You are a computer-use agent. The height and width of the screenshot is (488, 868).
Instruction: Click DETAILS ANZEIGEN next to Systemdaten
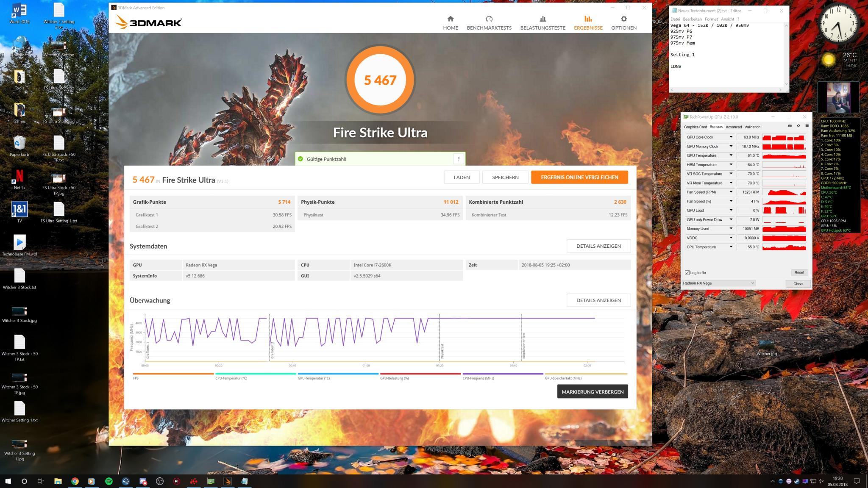click(x=598, y=246)
